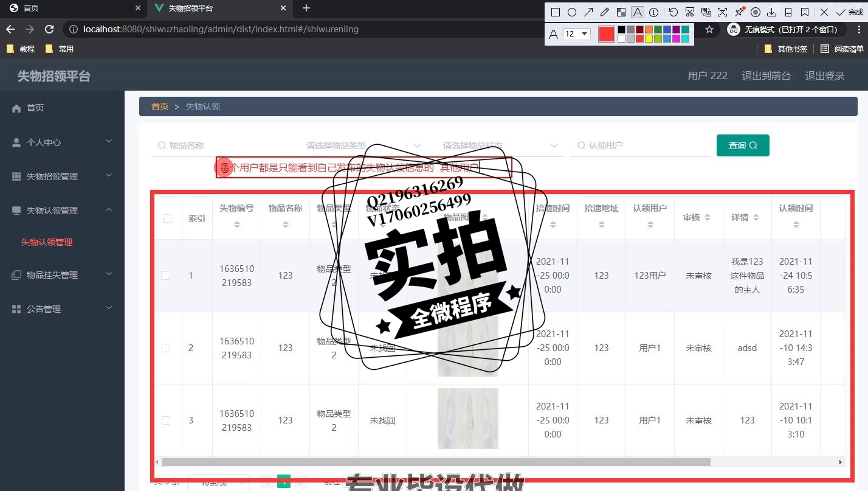Image resolution: width=868 pixels, height=491 pixels.
Task: Collapse the 失物认领管理 sidebar menu
Action: tap(62, 211)
